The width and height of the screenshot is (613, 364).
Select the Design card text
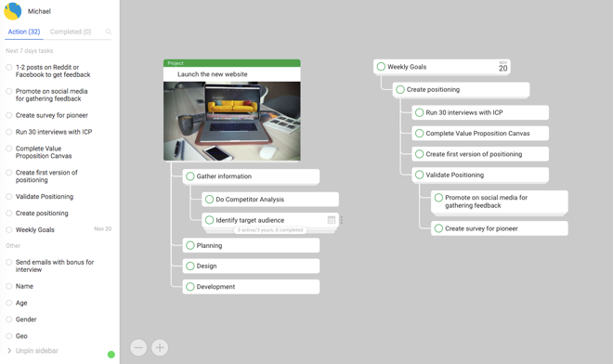coord(206,266)
